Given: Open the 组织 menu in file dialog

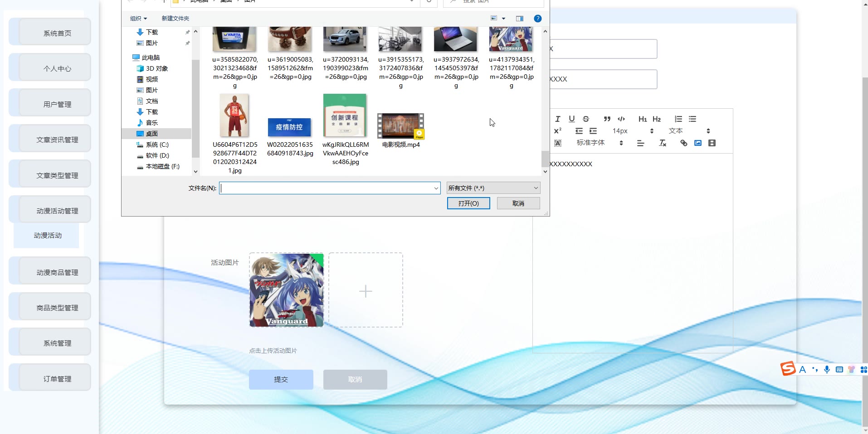Looking at the screenshot, I should tap(138, 19).
